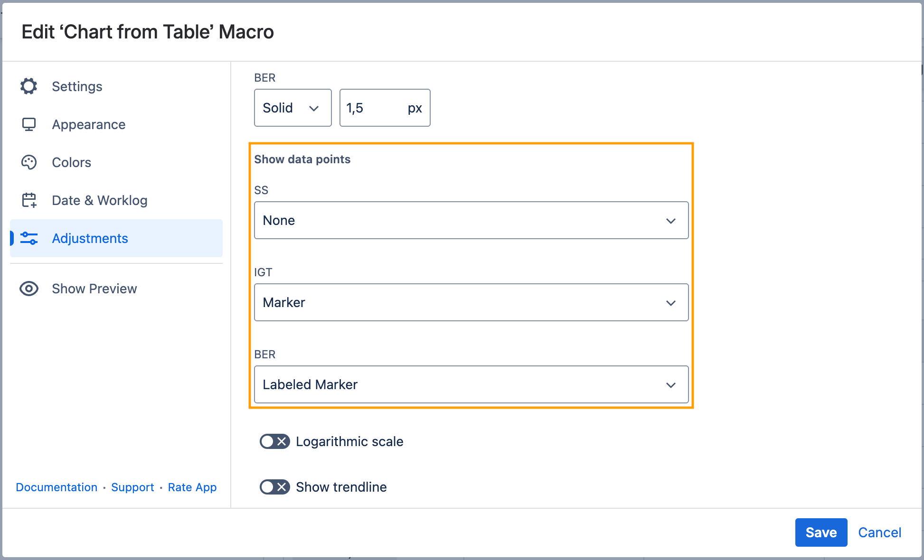Open the Colors tab label
Image resolution: width=924 pixels, height=560 pixels.
click(x=71, y=162)
